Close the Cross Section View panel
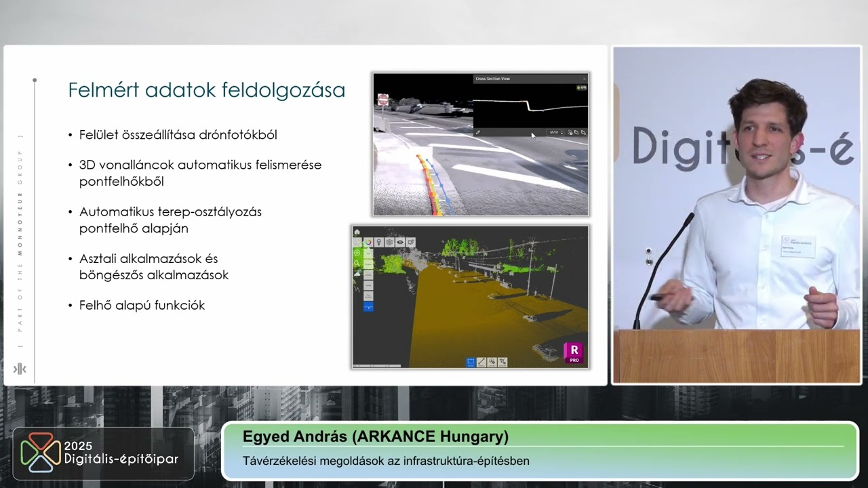Screen dimensions: 868x488 point(584,79)
